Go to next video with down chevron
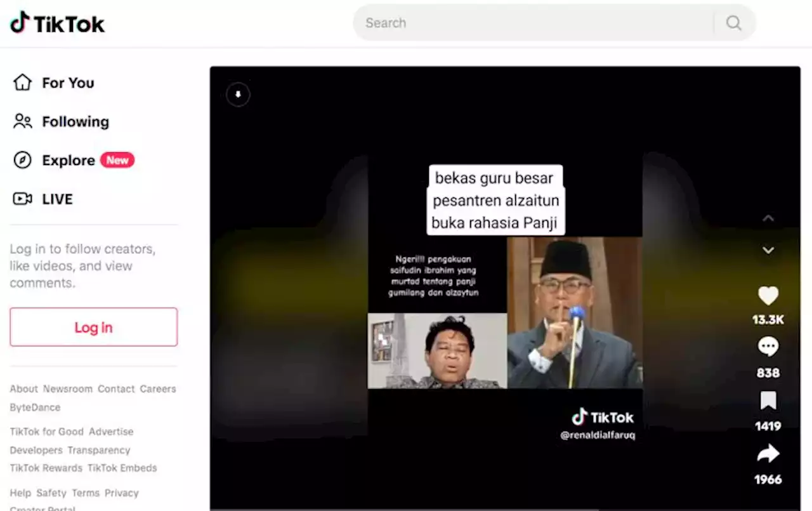Screen dimensions: 812x511 pyautogui.click(x=768, y=250)
